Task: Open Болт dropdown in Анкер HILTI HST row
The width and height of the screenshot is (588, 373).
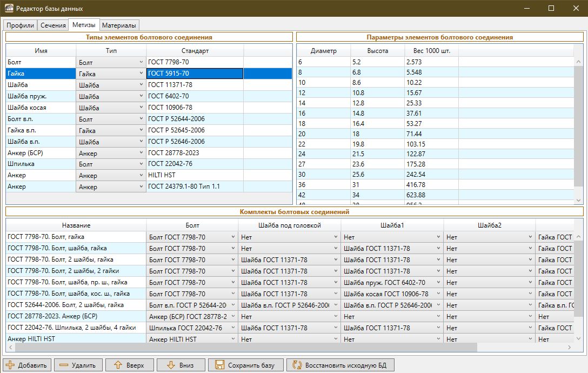Action: coord(233,339)
